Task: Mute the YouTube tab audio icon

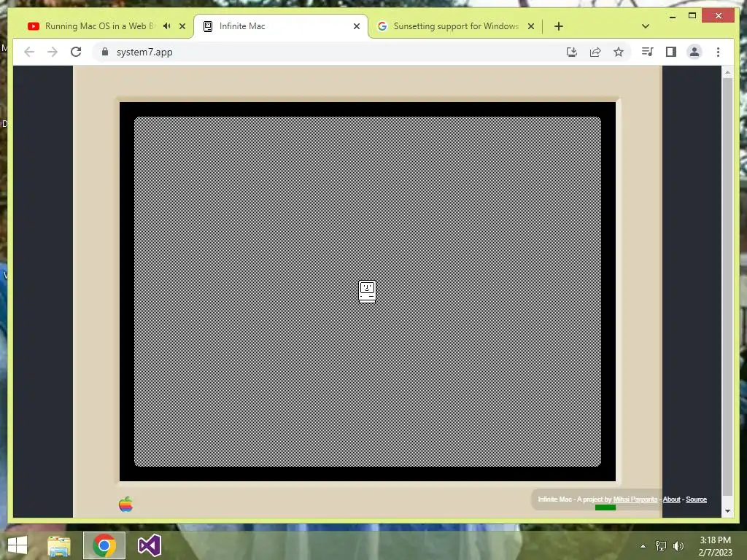Action: (166, 26)
